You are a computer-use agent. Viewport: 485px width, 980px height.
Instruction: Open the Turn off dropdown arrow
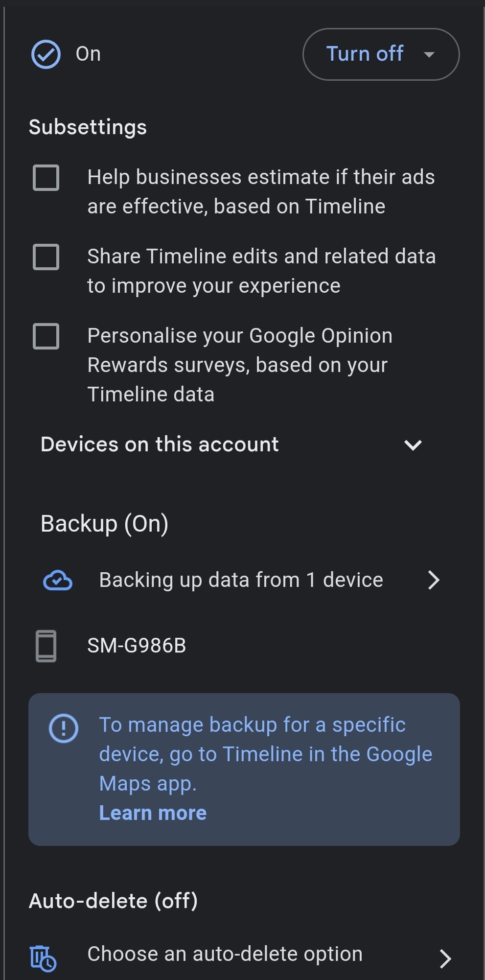[x=429, y=54]
